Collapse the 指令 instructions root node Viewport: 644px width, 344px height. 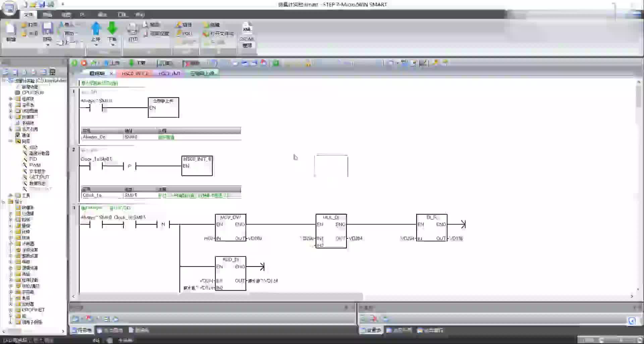click(x=4, y=202)
